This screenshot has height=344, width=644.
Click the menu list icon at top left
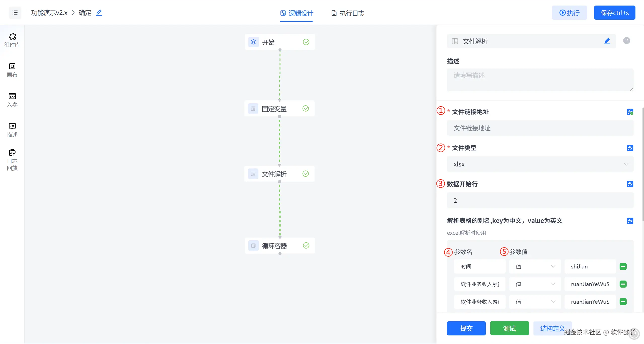15,13
